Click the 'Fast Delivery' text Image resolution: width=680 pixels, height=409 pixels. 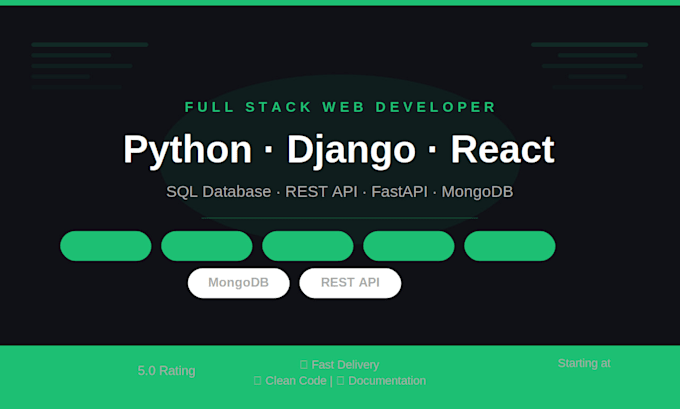345,365
